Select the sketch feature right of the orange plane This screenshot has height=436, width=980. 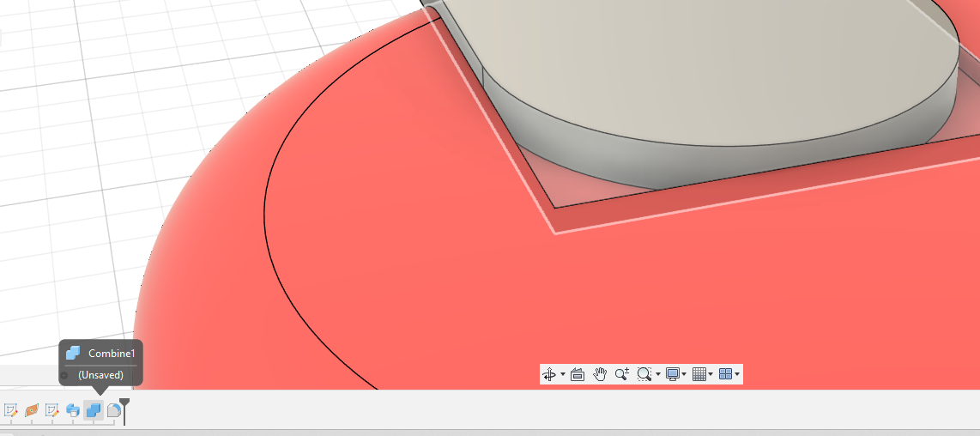52,410
